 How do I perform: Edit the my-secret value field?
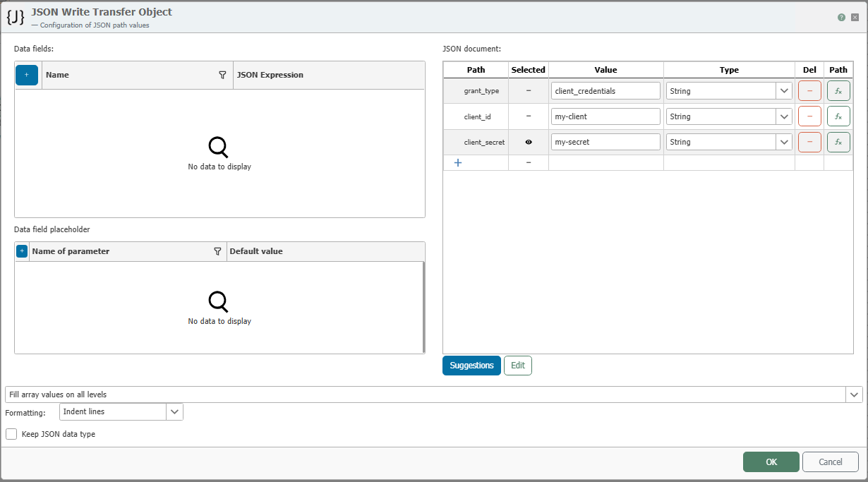pyautogui.click(x=605, y=142)
